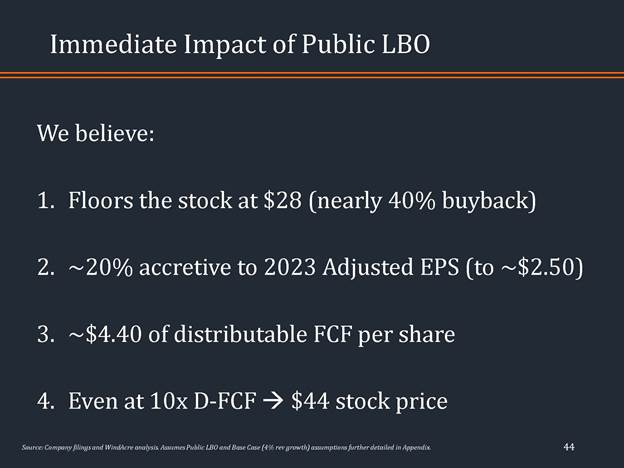
Task: Click the arrow symbol before '$44 stock price'
Action: tap(271, 402)
